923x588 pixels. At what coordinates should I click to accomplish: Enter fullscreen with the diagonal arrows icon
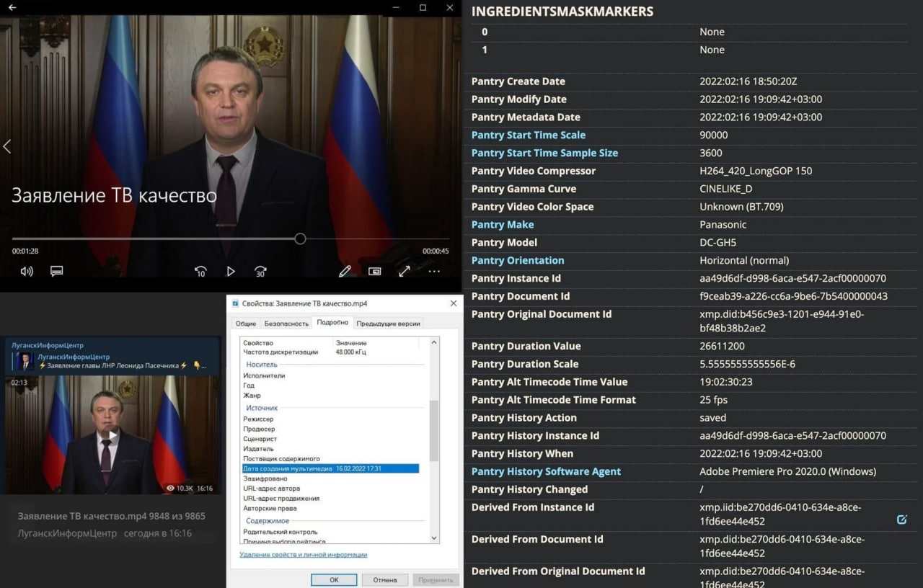pyautogui.click(x=405, y=271)
